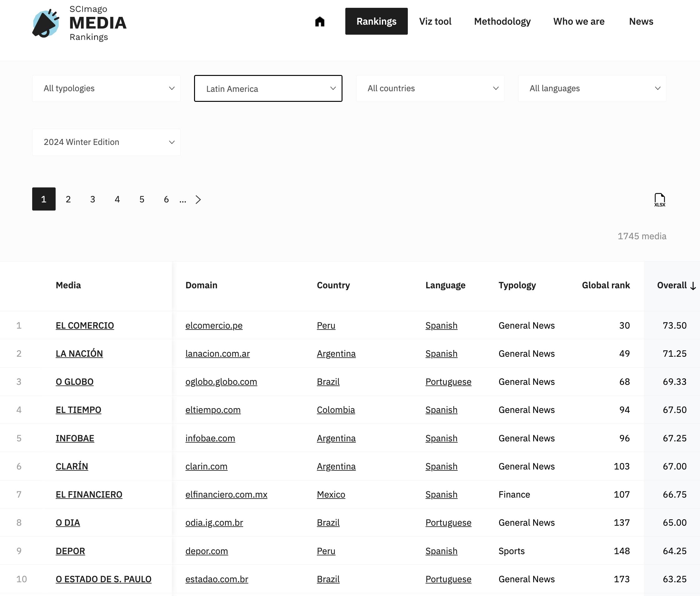Screen dimensions: 700x596
Task: Open the Methodology page
Action: pyautogui.click(x=502, y=21)
